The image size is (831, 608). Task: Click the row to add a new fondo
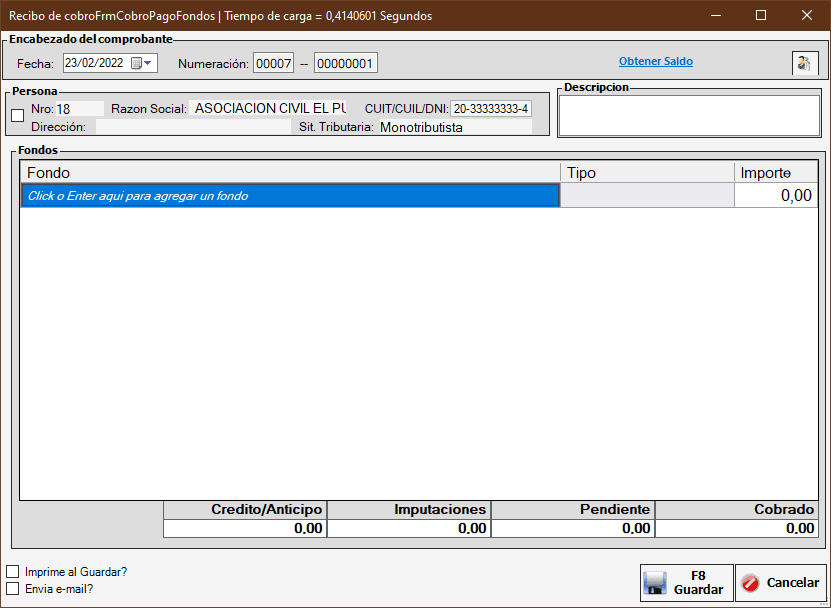[x=290, y=196]
